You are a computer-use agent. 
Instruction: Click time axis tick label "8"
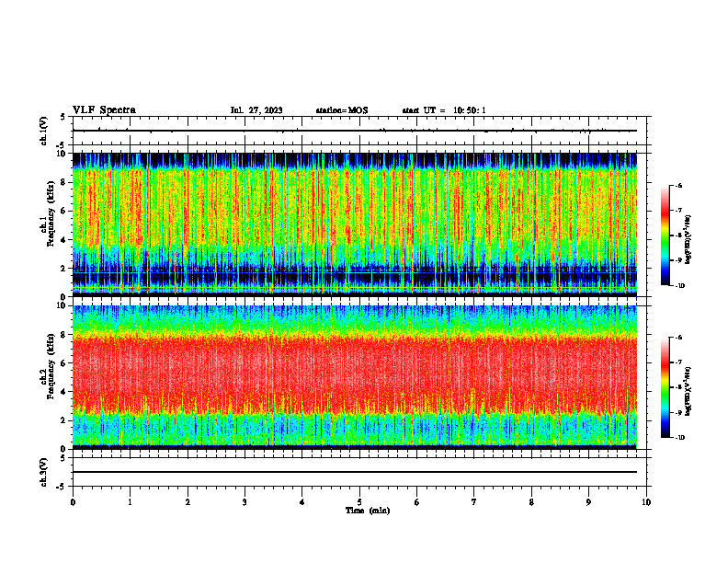[x=531, y=502]
